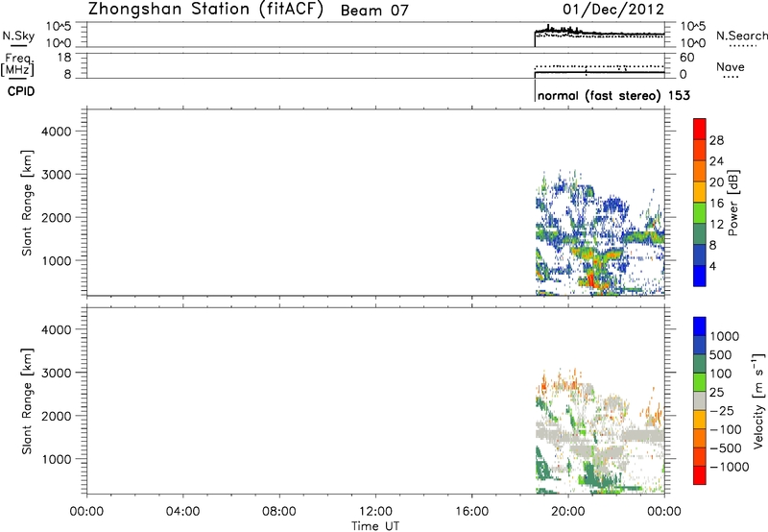Pick the bright blue bottom Power colorbar segment

point(700,276)
